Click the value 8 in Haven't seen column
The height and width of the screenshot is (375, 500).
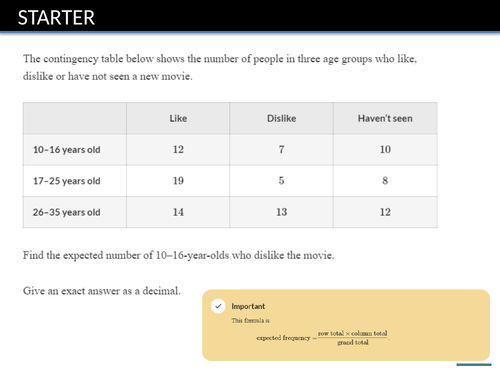(x=385, y=181)
